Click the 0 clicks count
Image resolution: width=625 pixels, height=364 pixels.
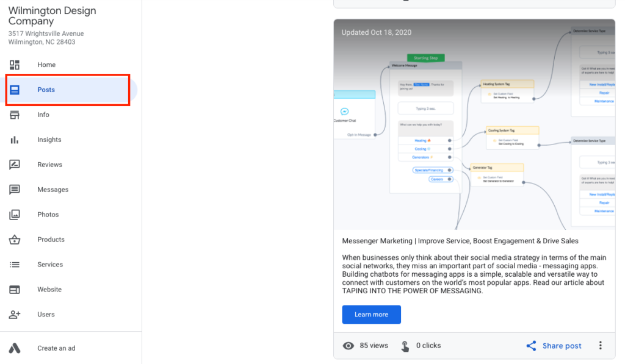click(x=428, y=346)
